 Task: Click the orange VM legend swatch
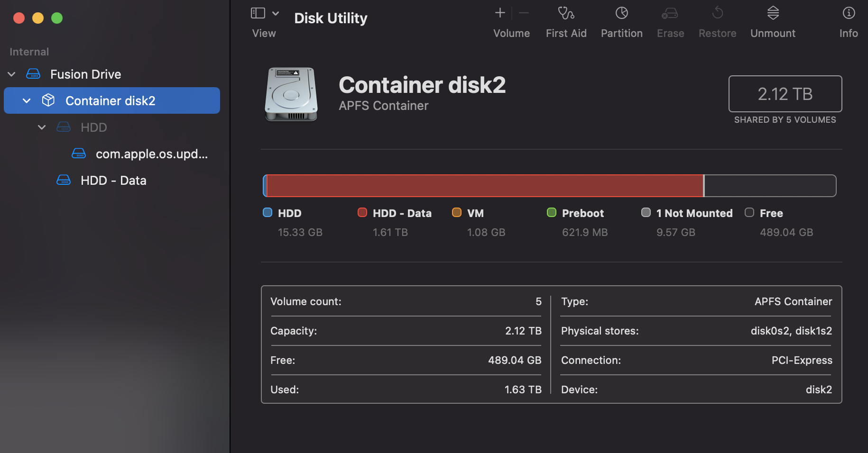tap(457, 212)
